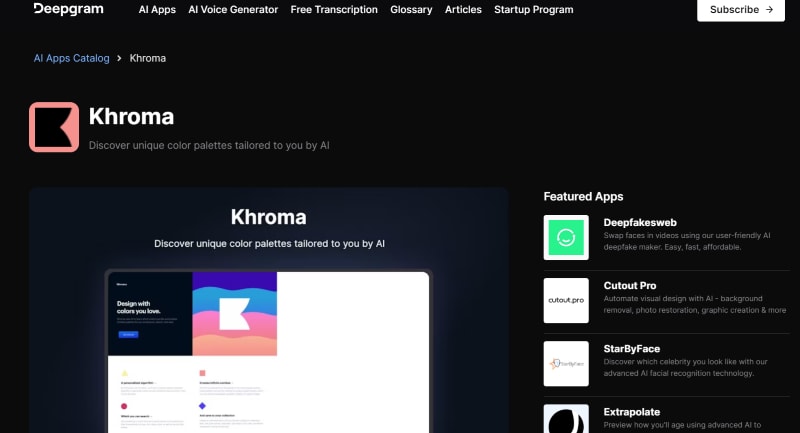Image resolution: width=800 pixels, height=433 pixels.
Task: Open the StarByFace app link
Action: [x=632, y=349]
